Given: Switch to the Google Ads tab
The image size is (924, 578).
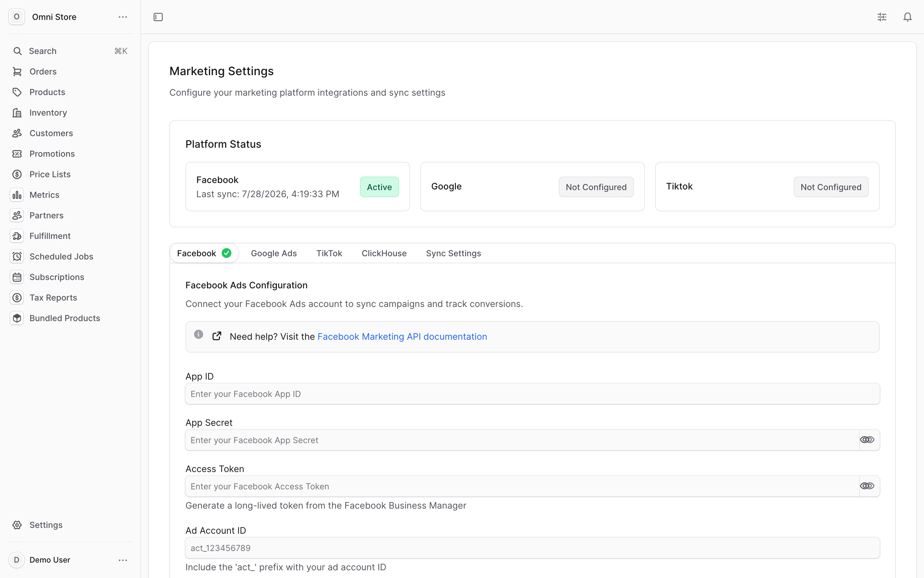Looking at the screenshot, I should point(274,253).
